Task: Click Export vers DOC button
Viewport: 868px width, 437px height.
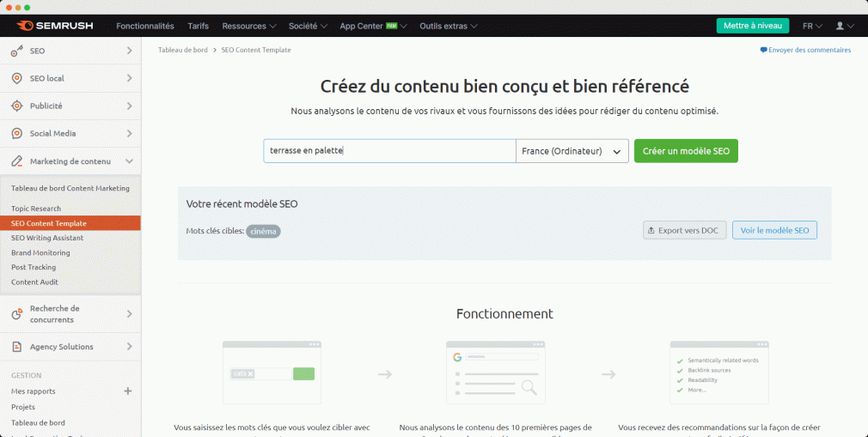Action: click(684, 231)
